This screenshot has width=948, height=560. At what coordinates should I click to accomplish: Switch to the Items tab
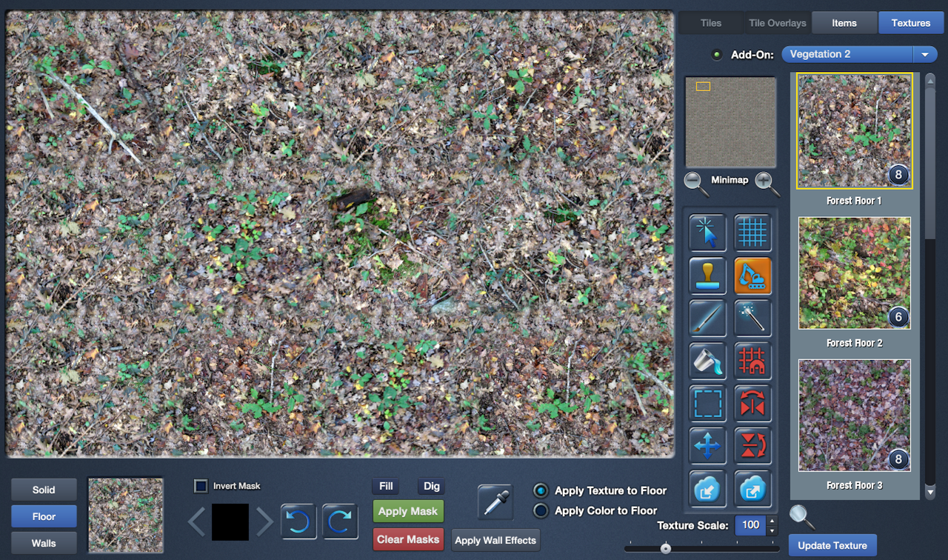click(x=844, y=23)
